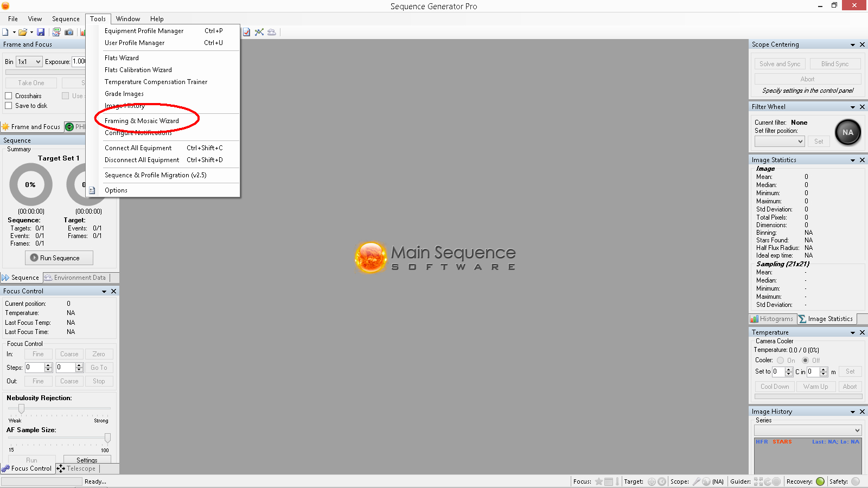Screen dimensions: 868x488
Task: Click the grey Safety status indicator
Action: [856, 481]
